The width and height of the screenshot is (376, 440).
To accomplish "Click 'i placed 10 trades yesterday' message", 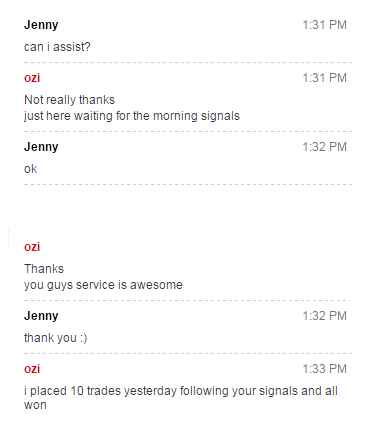I will coord(181,398).
